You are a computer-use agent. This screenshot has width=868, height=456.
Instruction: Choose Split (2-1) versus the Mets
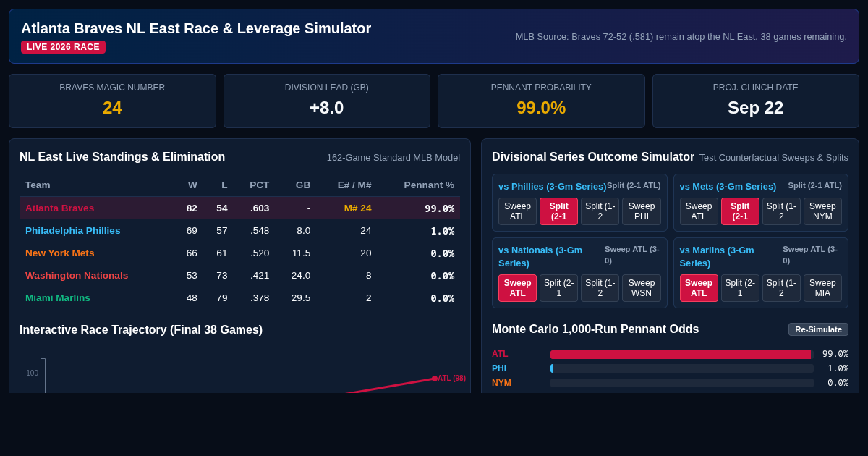740,211
